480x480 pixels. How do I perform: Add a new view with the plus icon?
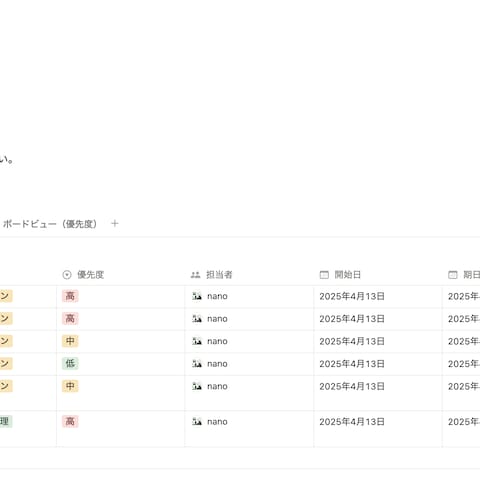click(115, 223)
